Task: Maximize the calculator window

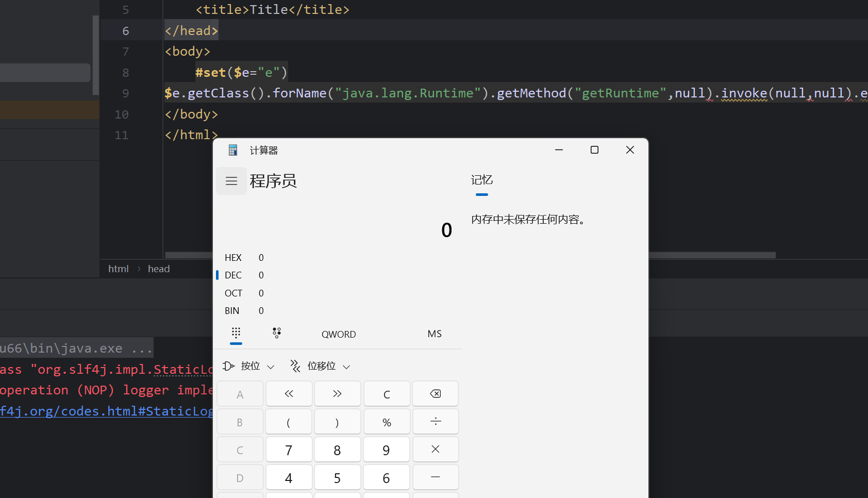Action: (594, 150)
